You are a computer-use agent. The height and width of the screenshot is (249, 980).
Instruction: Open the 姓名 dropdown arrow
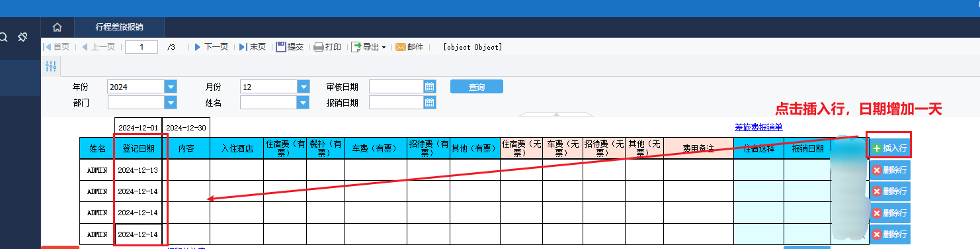click(x=304, y=103)
